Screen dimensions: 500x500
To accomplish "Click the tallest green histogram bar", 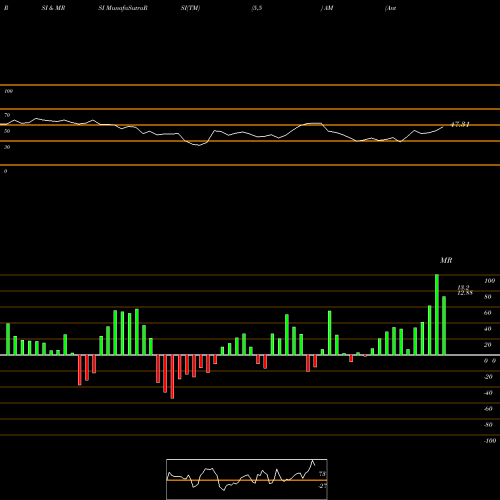I will [437, 315].
